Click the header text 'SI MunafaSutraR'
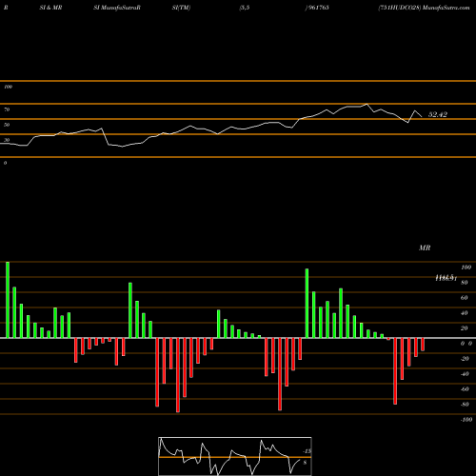476x476 pixels. pos(117,8)
